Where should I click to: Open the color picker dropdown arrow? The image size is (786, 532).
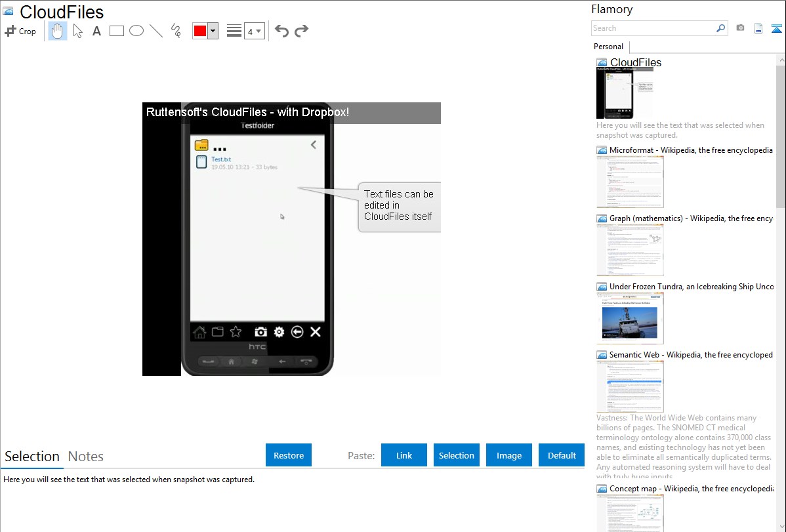point(213,31)
